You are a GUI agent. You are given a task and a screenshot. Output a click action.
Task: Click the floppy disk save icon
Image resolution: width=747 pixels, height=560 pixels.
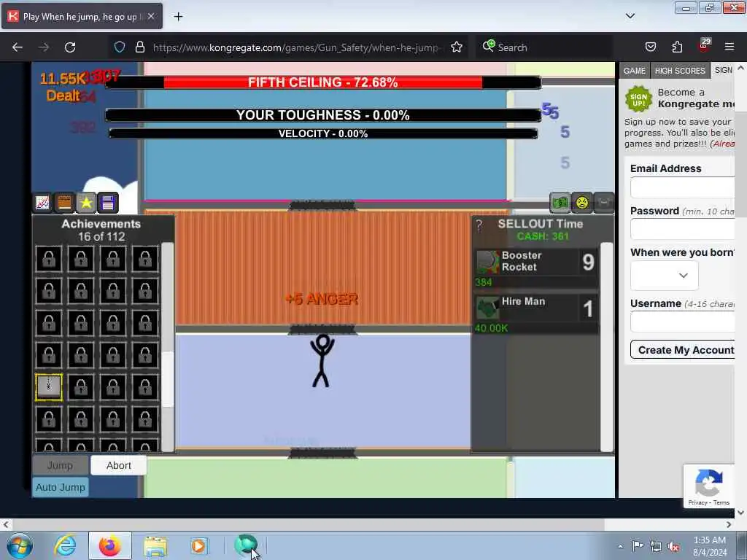[108, 203]
